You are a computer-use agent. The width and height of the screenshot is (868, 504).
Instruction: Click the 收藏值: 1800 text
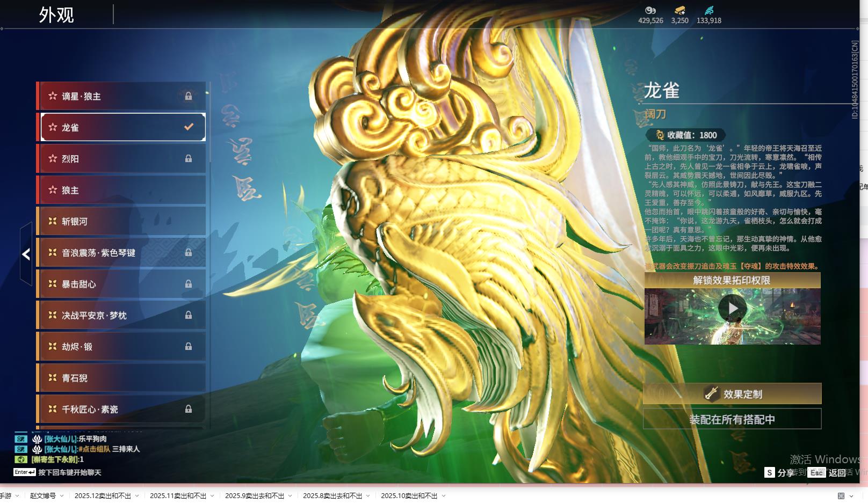tap(692, 135)
